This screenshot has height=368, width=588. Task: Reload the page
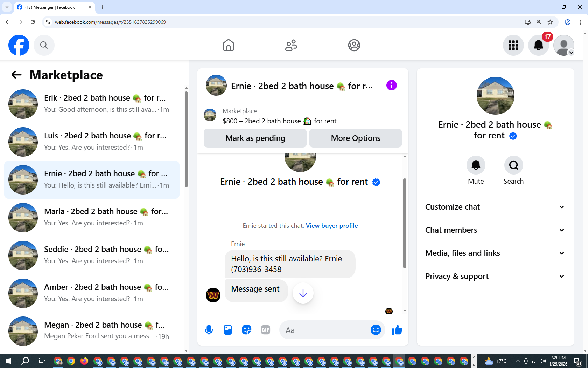[33, 22]
